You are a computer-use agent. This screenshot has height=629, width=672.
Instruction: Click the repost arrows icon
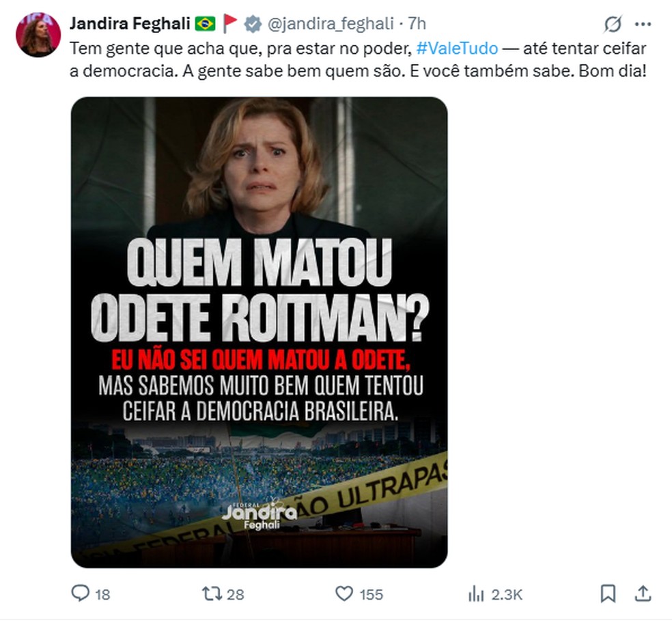click(212, 593)
